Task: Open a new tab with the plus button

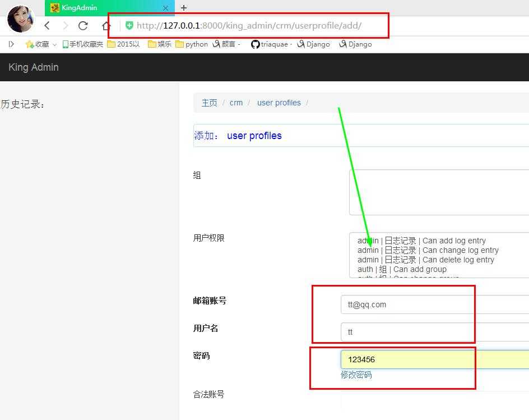Action: click(184, 8)
